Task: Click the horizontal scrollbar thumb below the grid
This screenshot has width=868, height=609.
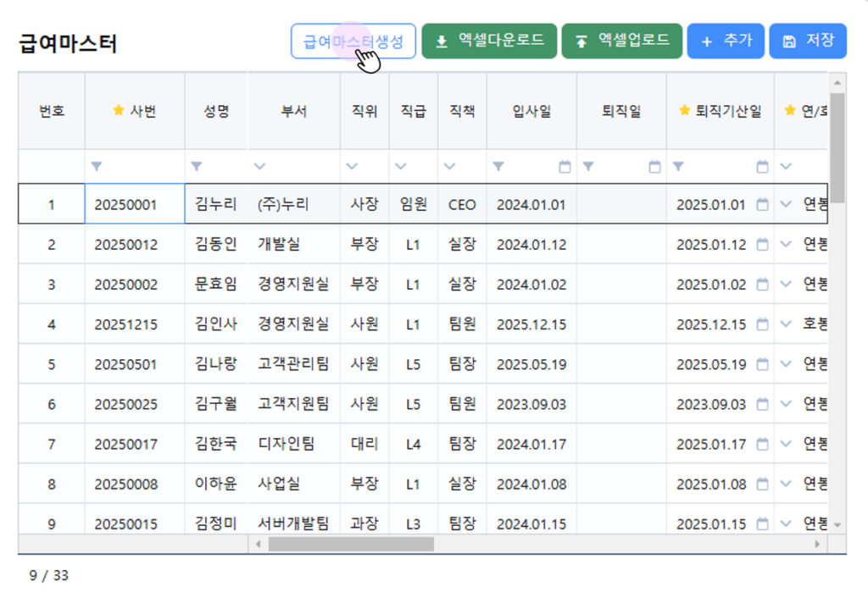Action: (x=351, y=544)
